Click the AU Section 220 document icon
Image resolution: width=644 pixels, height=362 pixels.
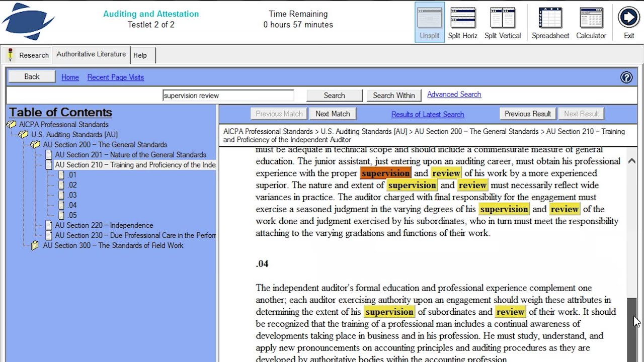pos(49,225)
